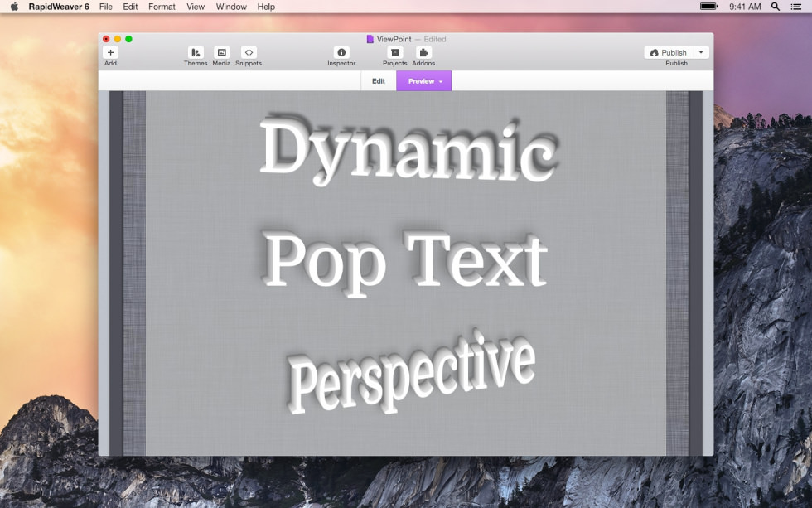Minimize the ViewPoint window
The image size is (812, 508).
(x=118, y=39)
